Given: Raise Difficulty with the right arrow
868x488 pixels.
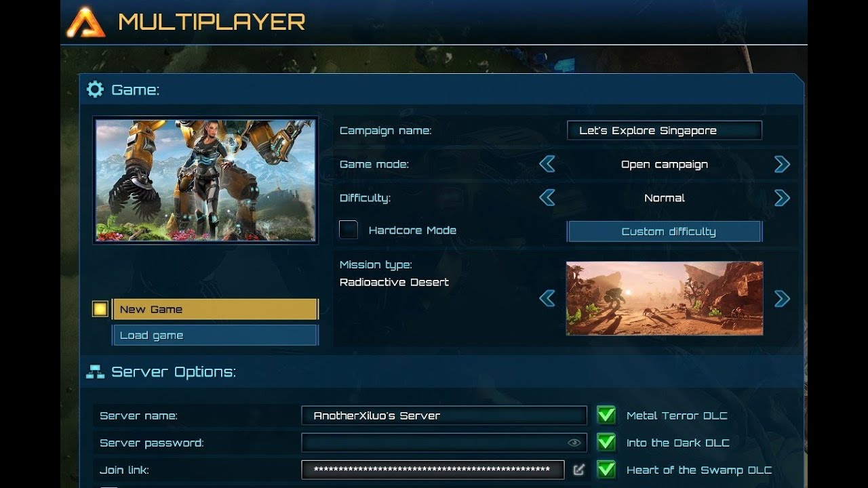Looking at the screenshot, I should (782, 198).
